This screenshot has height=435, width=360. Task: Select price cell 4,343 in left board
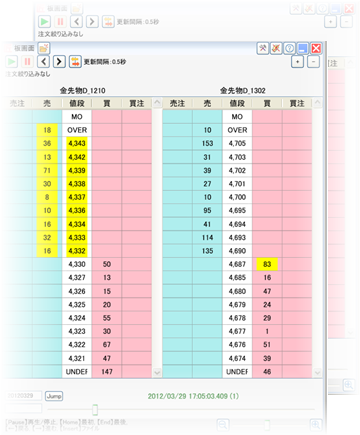click(77, 143)
